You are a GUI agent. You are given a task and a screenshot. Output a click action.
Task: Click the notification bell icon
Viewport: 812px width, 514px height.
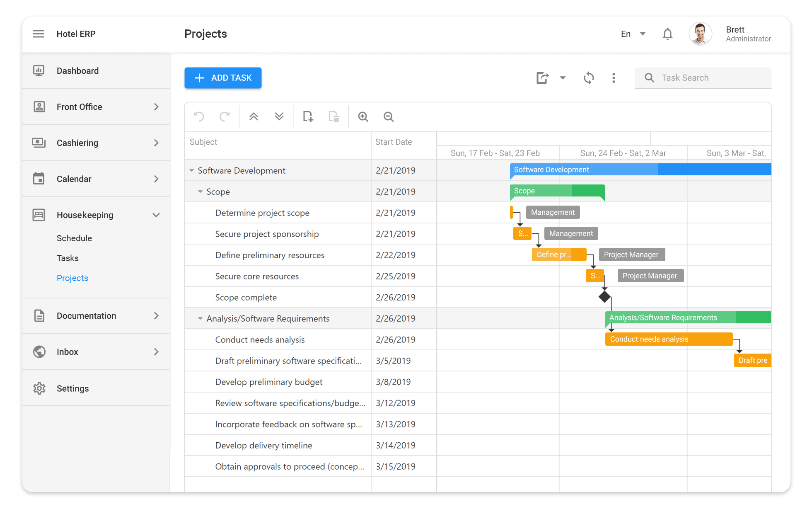667,34
